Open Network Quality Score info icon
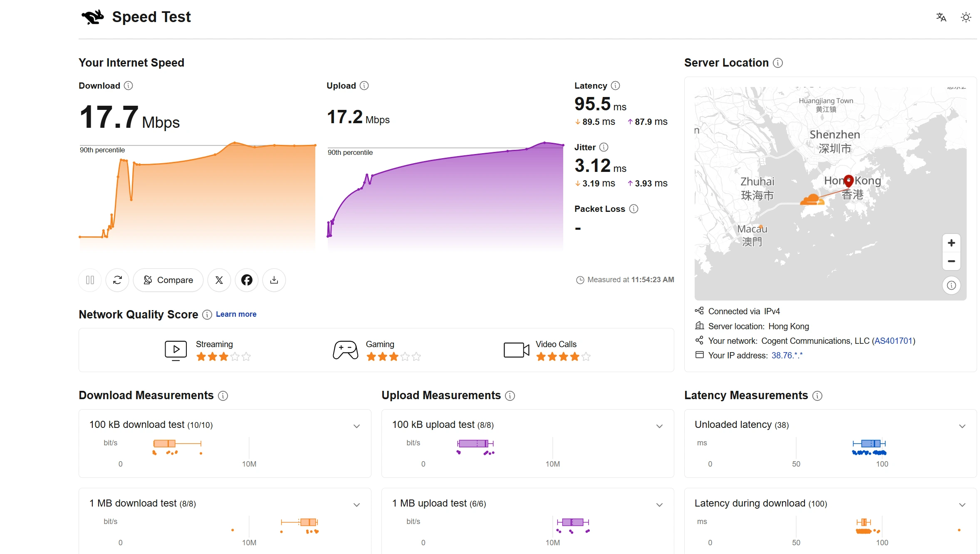The width and height of the screenshot is (980, 554). tap(207, 315)
